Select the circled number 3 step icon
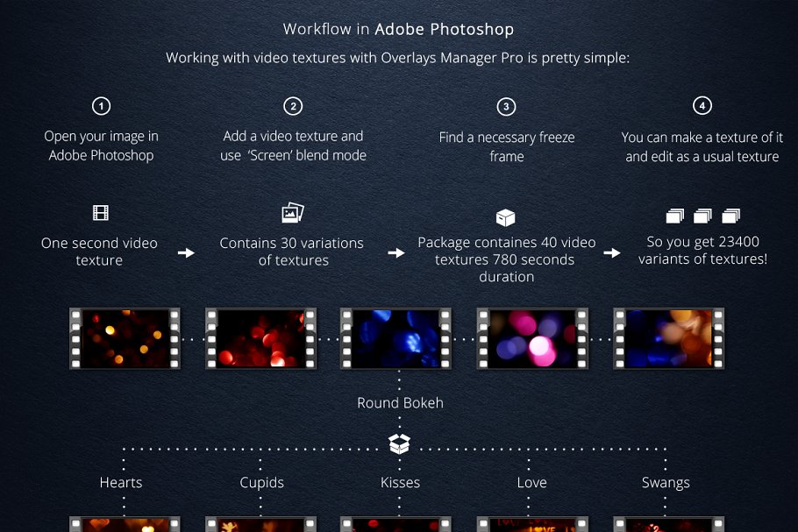 [x=506, y=107]
